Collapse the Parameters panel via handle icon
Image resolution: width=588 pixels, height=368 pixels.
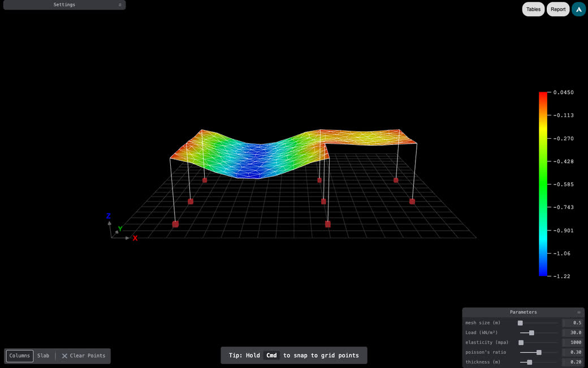(579, 312)
